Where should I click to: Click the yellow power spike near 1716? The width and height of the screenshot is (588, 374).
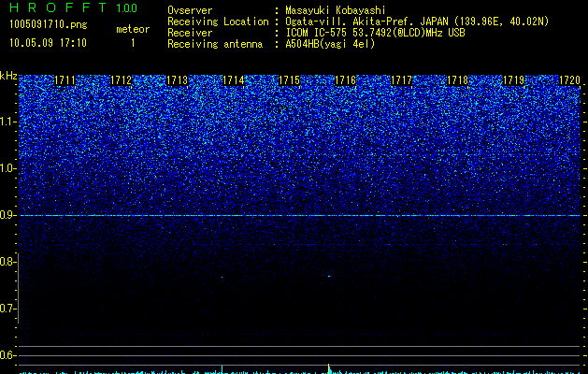(329, 368)
